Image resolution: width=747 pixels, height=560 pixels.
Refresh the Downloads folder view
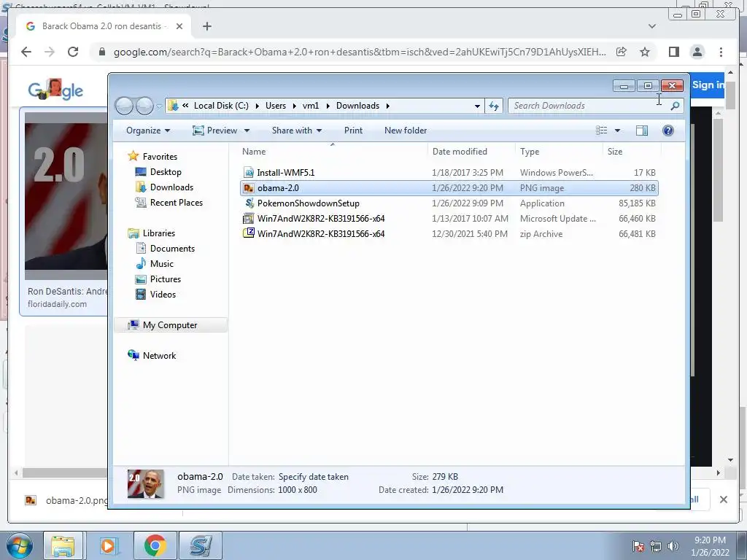(x=494, y=106)
